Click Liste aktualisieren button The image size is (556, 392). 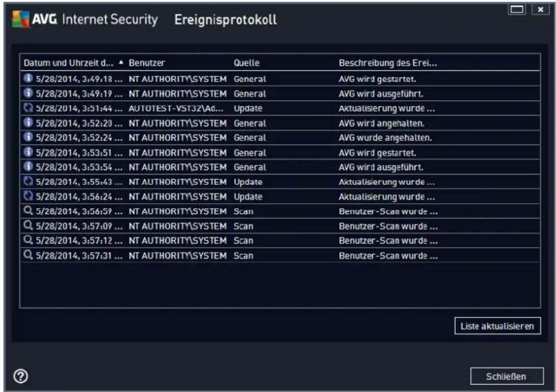(x=498, y=326)
